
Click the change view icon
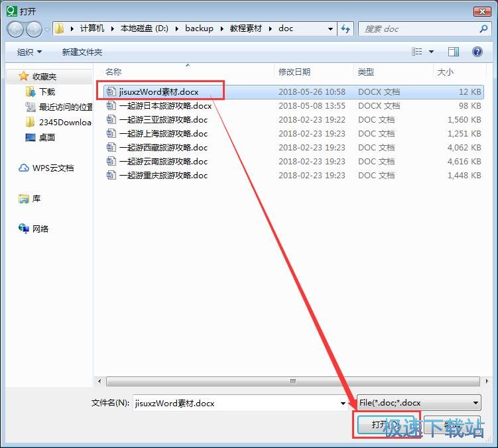pyautogui.click(x=416, y=52)
